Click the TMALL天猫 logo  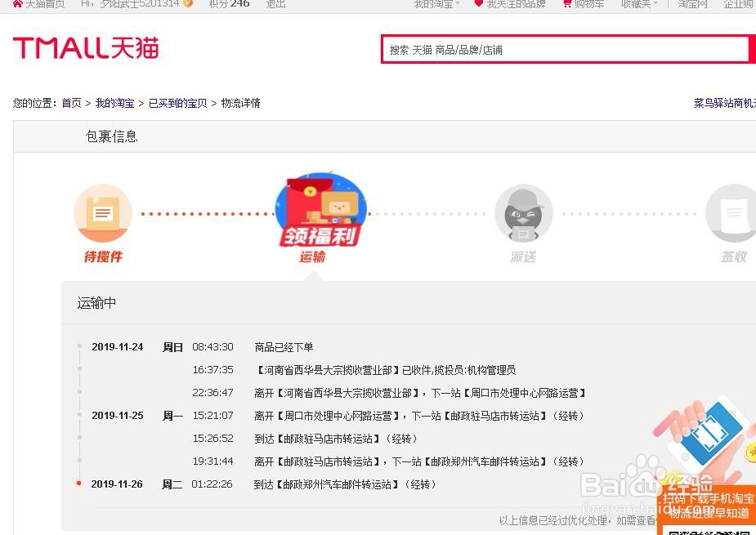86,48
